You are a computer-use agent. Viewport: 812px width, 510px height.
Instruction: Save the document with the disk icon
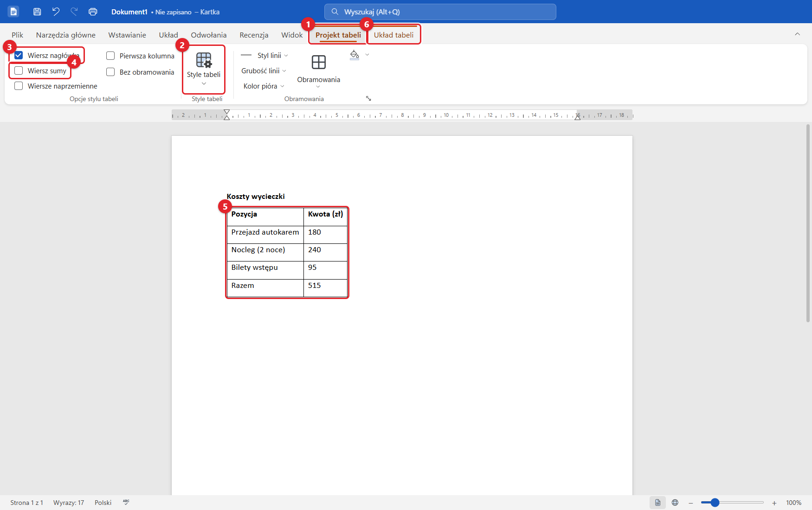coord(37,12)
